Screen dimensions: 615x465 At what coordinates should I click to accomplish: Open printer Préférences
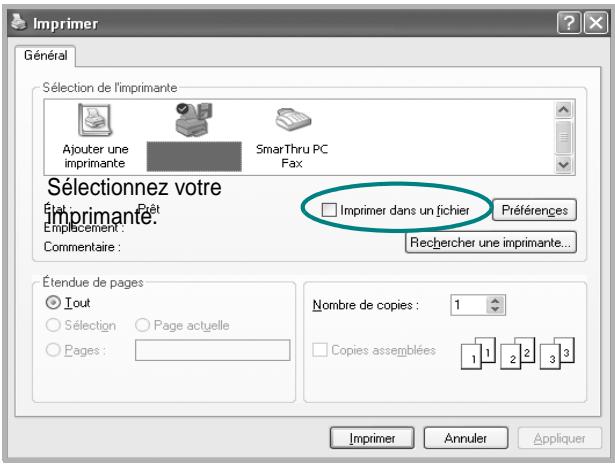534,210
